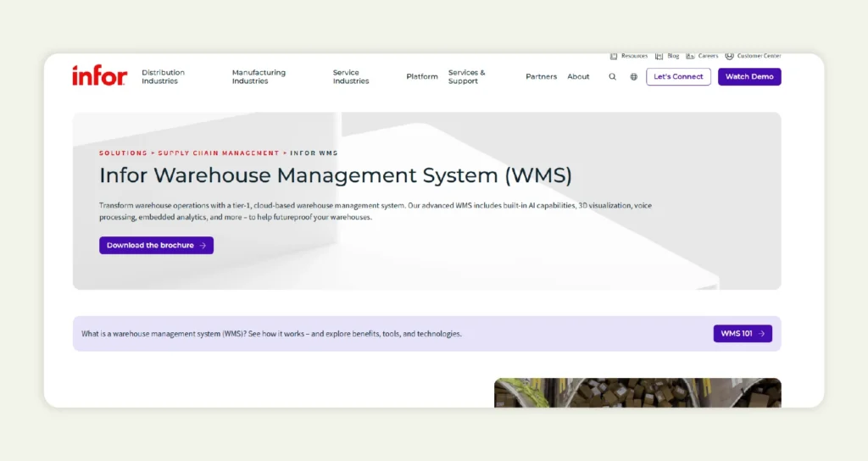Open the Careers link

[x=708, y=56]
